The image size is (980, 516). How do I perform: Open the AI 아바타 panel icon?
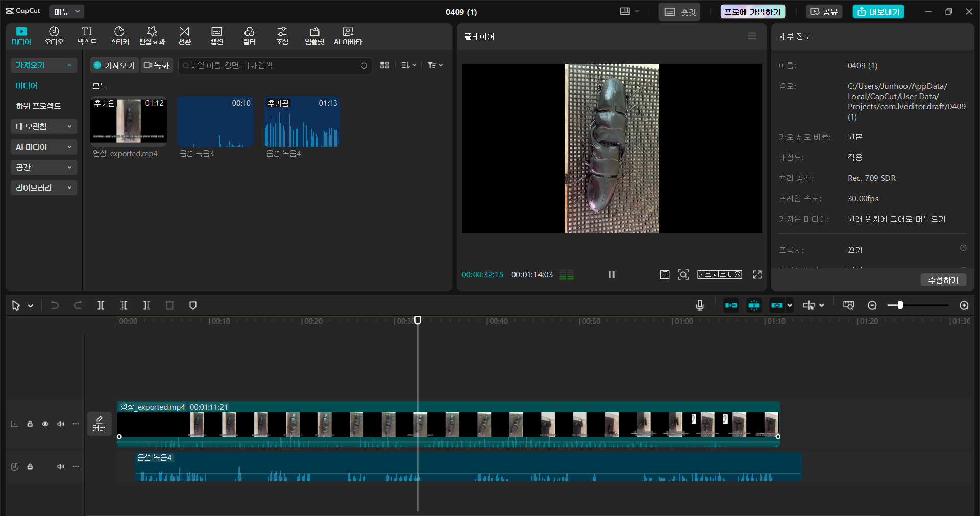pos(348,36)
